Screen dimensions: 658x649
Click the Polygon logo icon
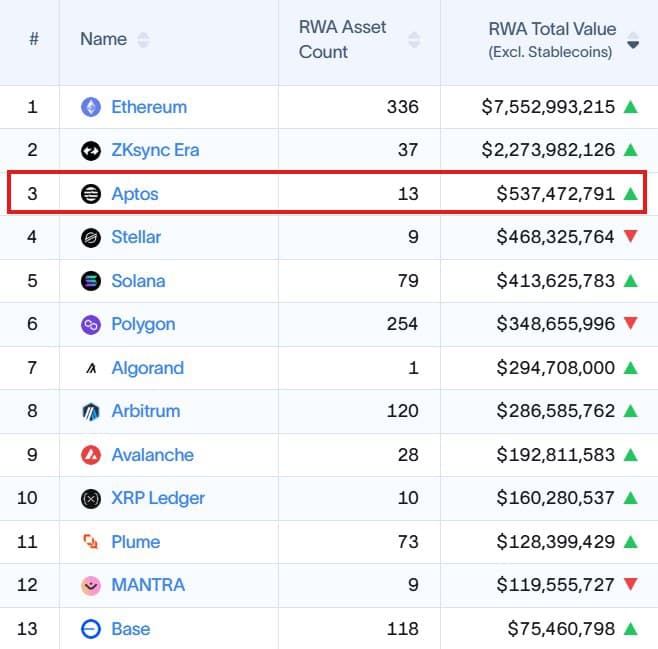[91, 325]
